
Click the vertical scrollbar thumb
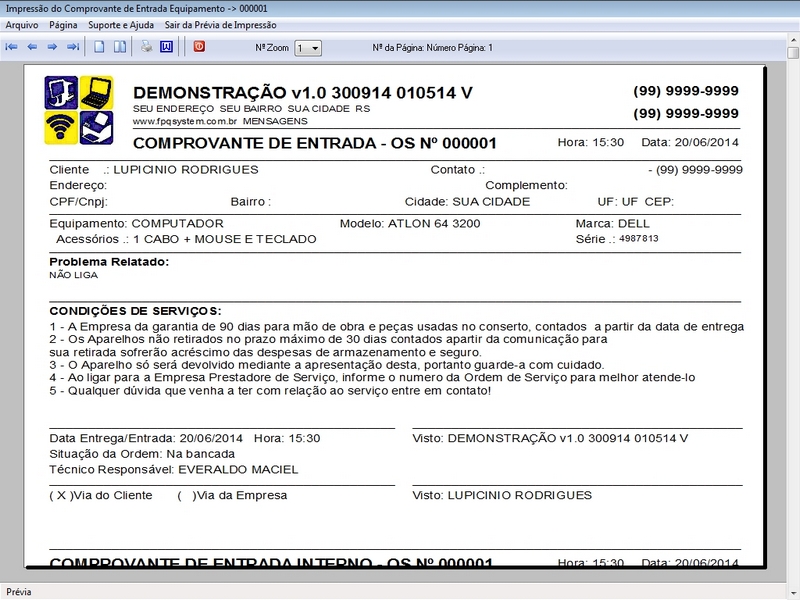tap(793, 53)
